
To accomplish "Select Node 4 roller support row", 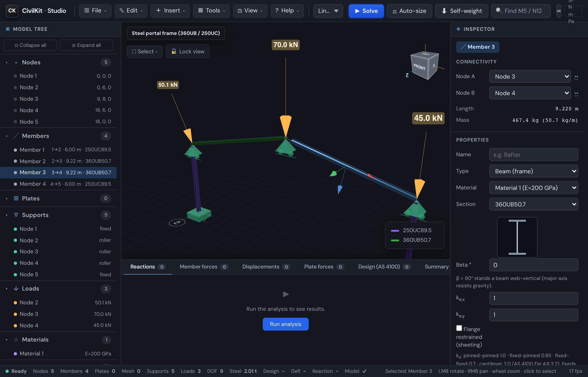I will 58,263.
